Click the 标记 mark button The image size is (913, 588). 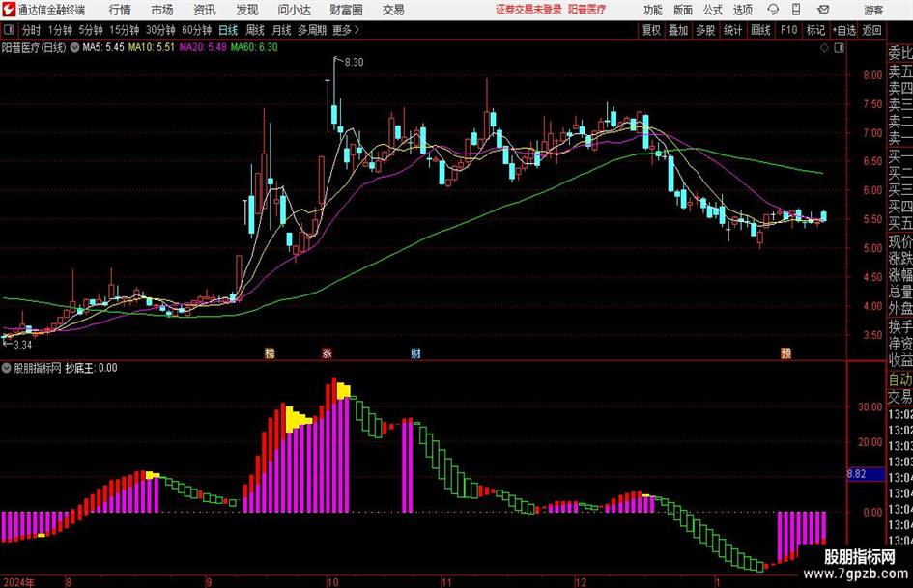[815, 30]
